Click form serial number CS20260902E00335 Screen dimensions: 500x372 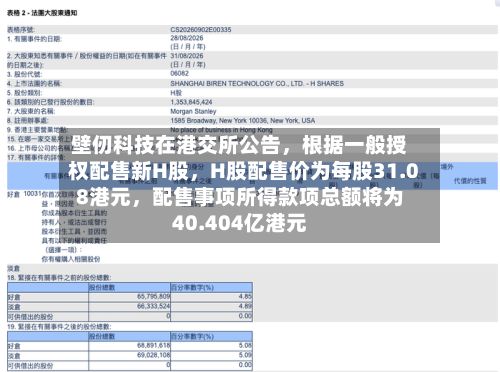click(x=201, y=30)
